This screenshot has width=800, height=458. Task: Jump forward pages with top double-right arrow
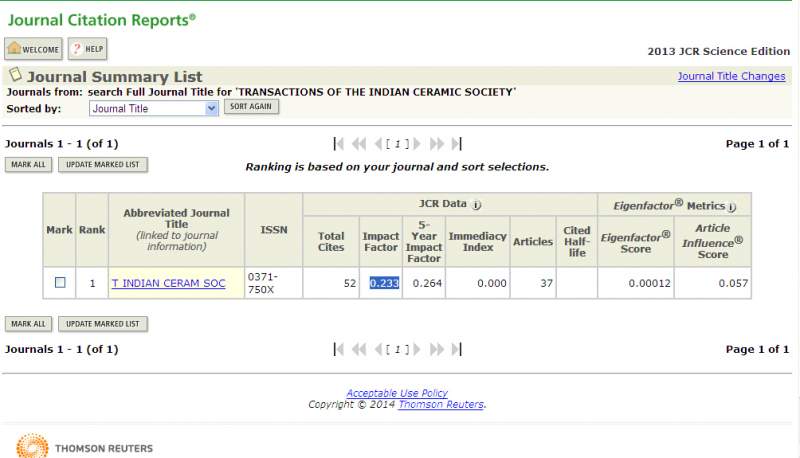437,144
